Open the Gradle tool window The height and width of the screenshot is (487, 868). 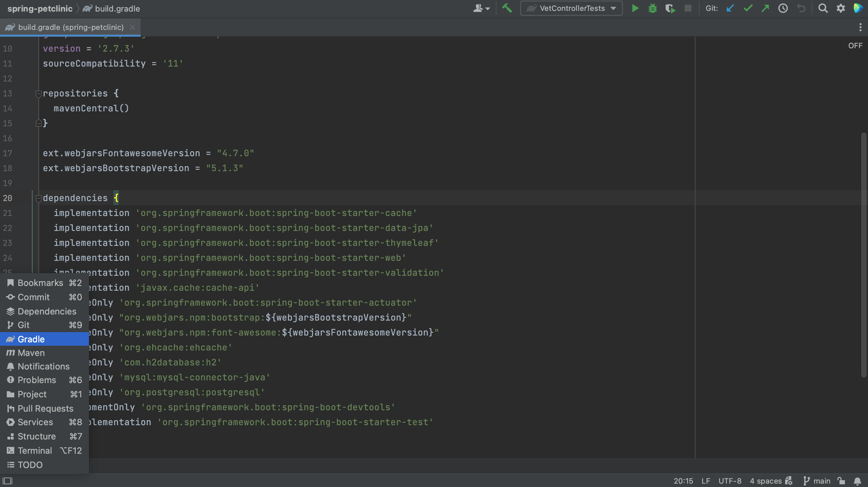31,339
